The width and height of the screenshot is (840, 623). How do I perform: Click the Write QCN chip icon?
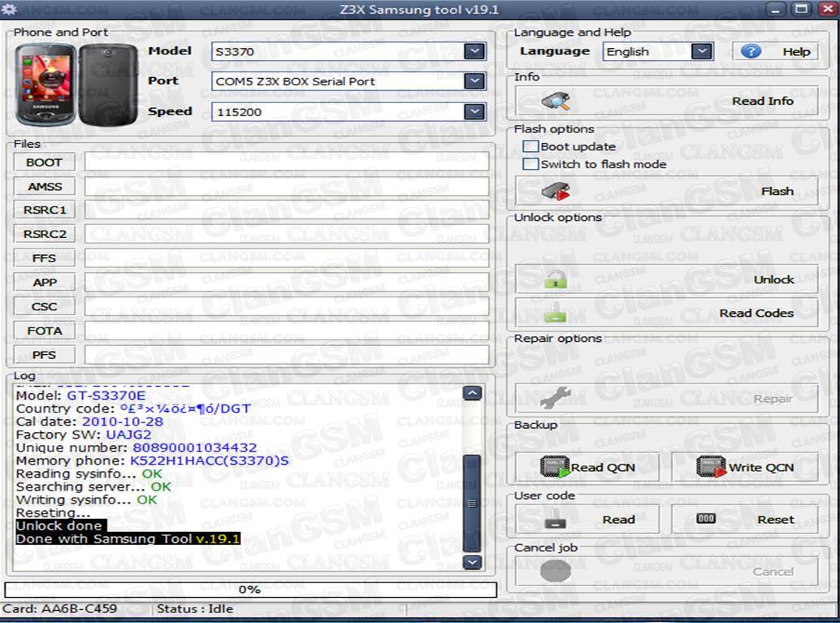[x=711, y=466]
